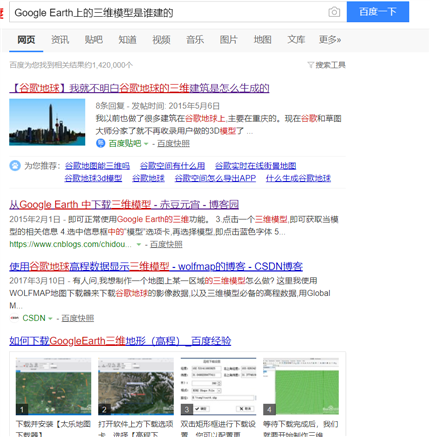Open suggestion 谷歌空间怎么导出APP

tap(215, 178)
